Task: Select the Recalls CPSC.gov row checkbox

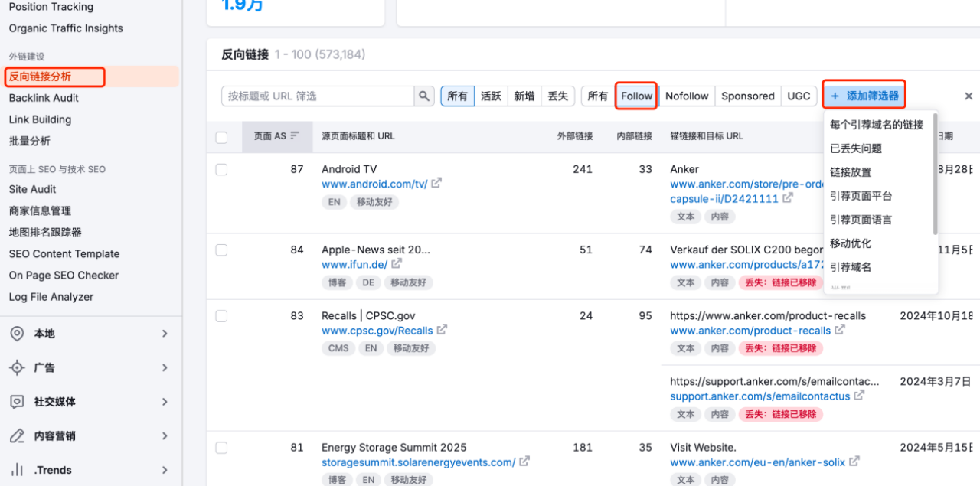Action: click(221, 316)
